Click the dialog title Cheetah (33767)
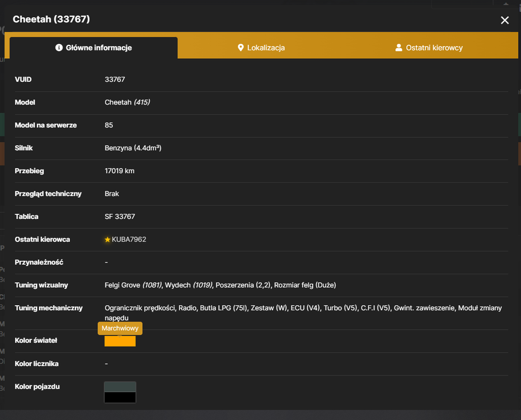 click(51, 19)
